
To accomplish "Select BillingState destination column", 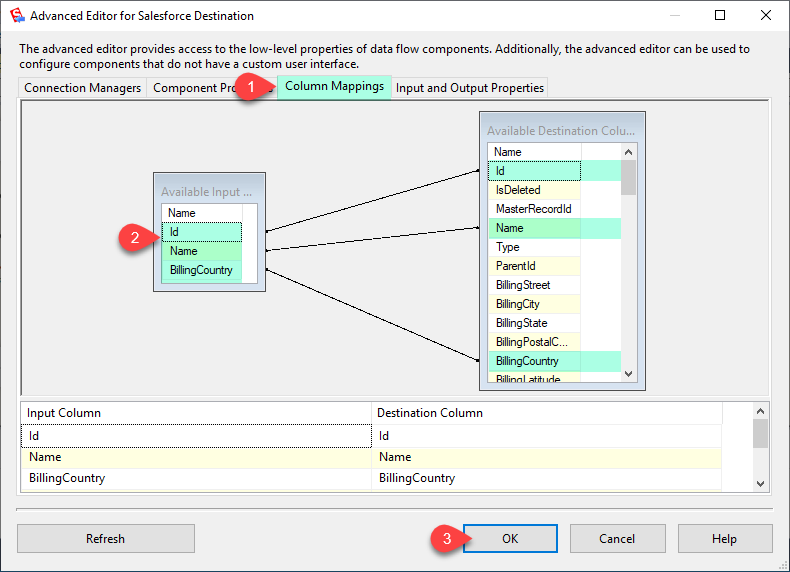I will point(534,323).
